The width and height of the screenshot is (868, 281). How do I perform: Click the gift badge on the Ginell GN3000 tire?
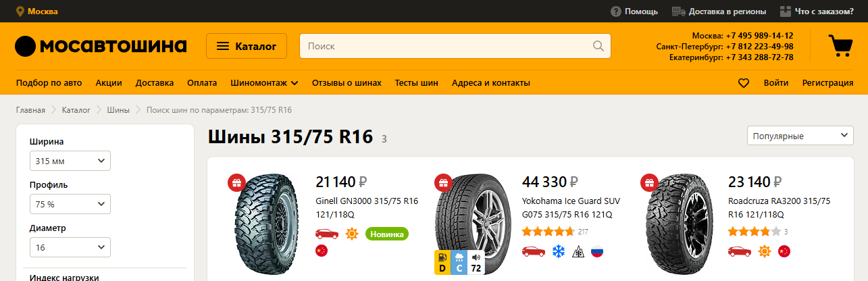coord(236,182)
